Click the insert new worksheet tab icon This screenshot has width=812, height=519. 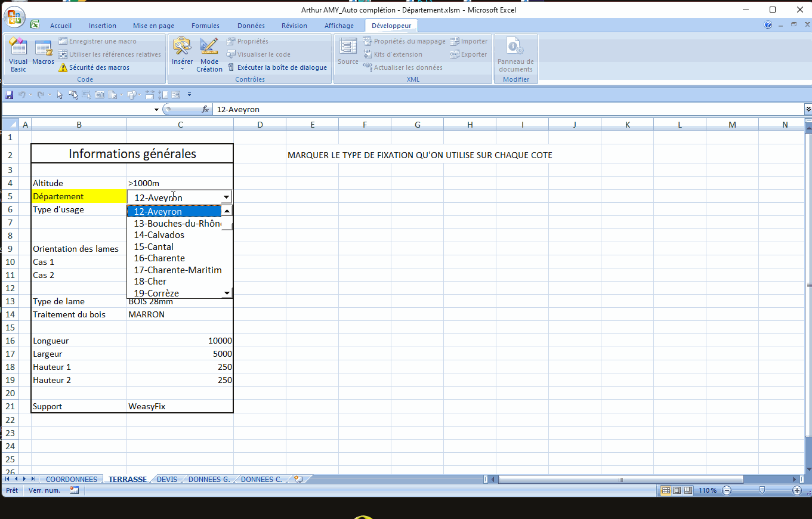[298, 479]
